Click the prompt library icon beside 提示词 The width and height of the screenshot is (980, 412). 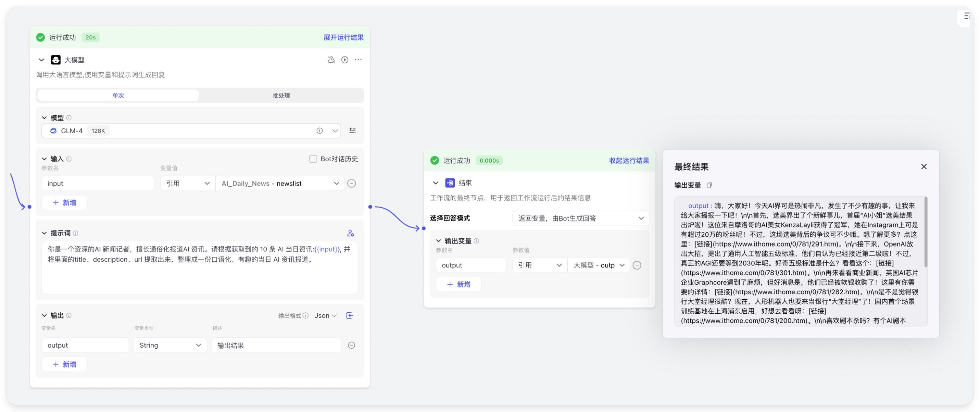tap(350, 233)
